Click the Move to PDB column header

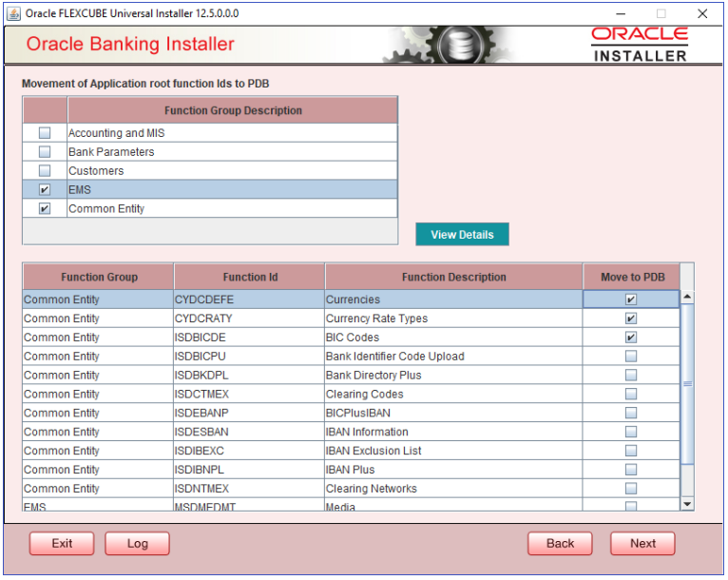[x=632, y=278]
